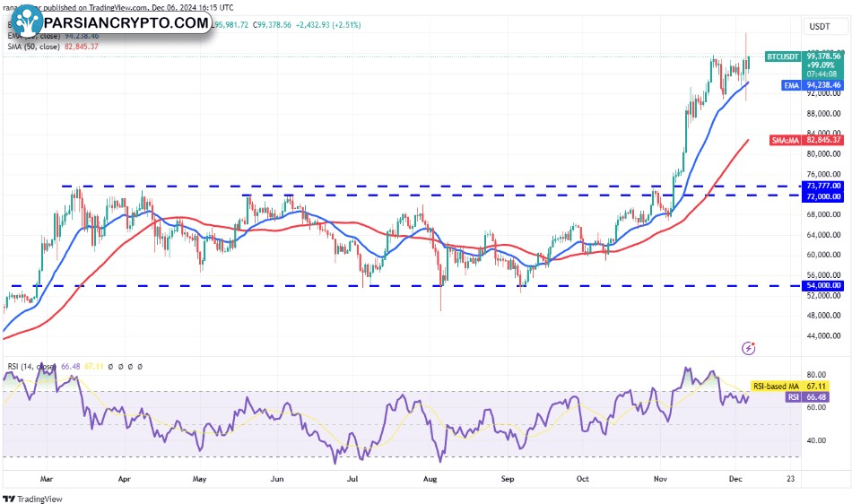Click the Jul label on time axis
Screen dimensions: 852x504
click(352, 479)
